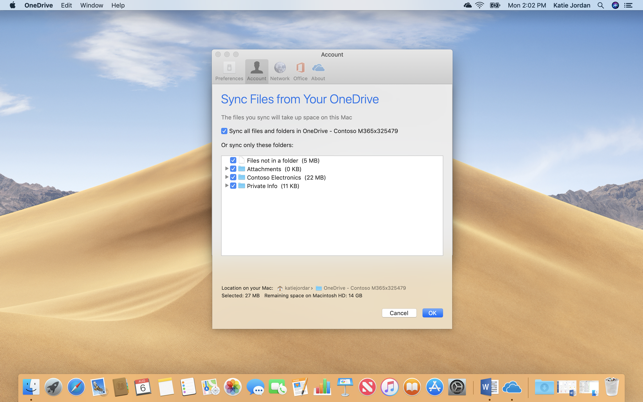Click the katiejordan home path item
Screen dimensions: 643x402
click(294, 288)
